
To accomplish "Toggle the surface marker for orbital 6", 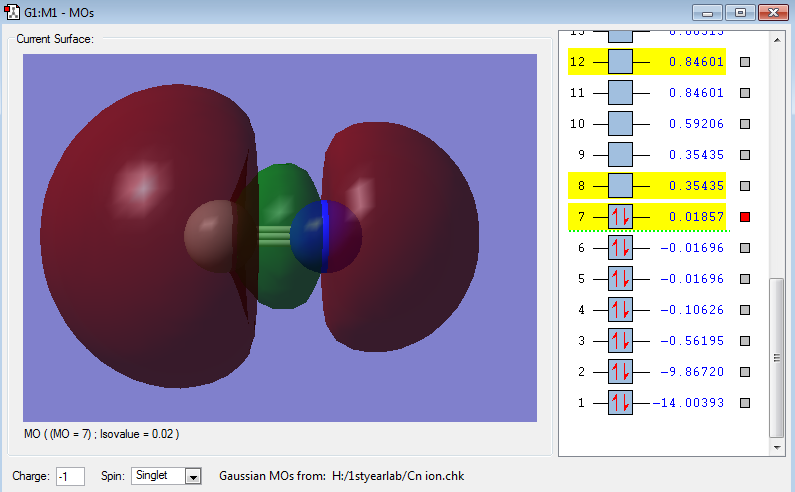I will [x=744, y=248].
